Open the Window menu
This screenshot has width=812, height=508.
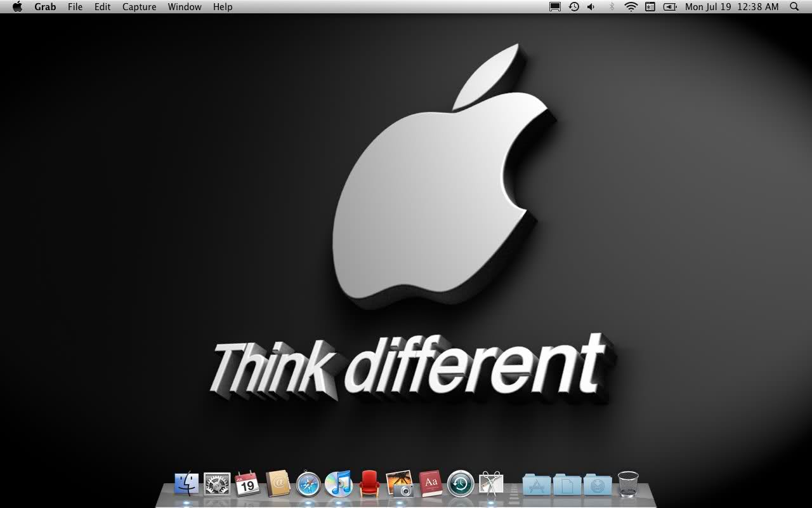185,7
